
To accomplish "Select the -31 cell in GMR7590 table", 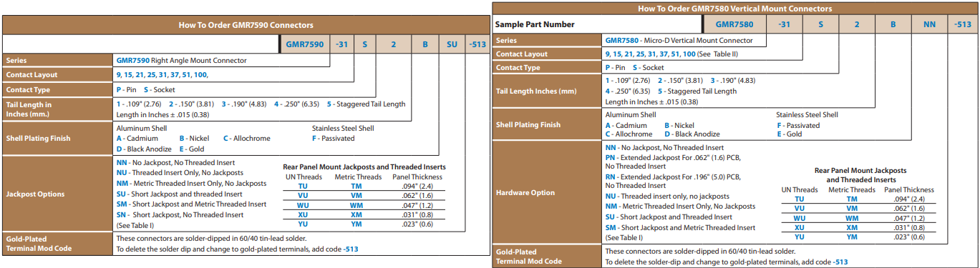I will (342, 44).
